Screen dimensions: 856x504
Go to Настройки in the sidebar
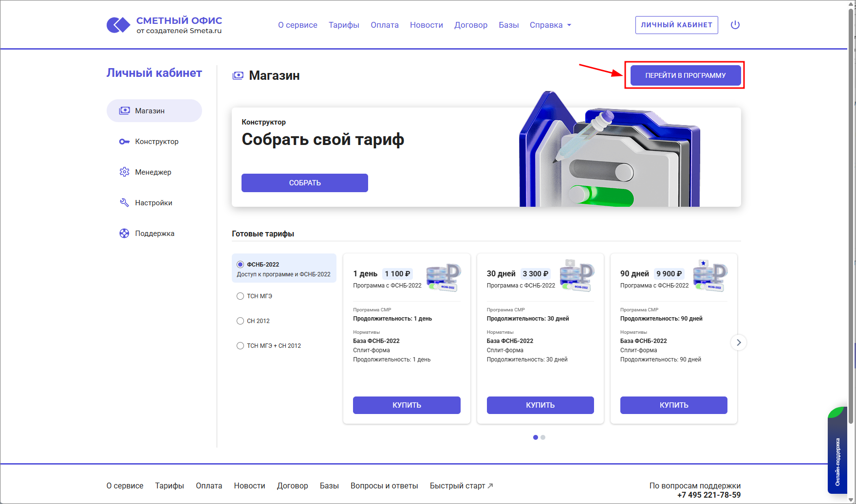pyautogui.click(x=154, y=203)
